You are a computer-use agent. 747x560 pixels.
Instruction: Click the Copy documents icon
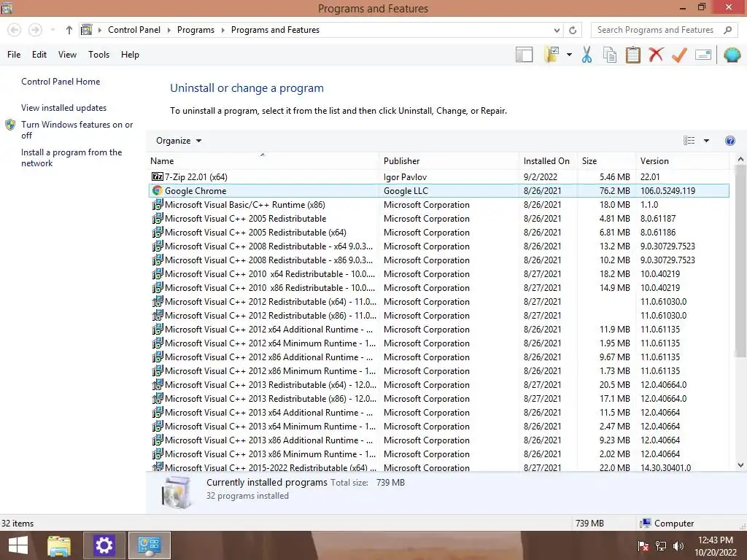coord(610,55)
